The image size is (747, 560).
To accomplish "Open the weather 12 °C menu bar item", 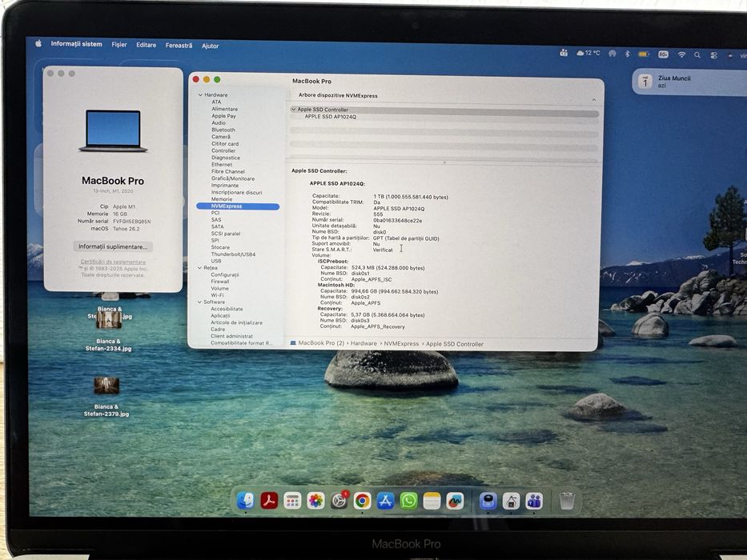I will pos(588,54).
